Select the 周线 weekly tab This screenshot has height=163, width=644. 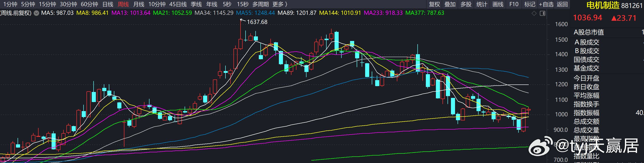[123, 4]
